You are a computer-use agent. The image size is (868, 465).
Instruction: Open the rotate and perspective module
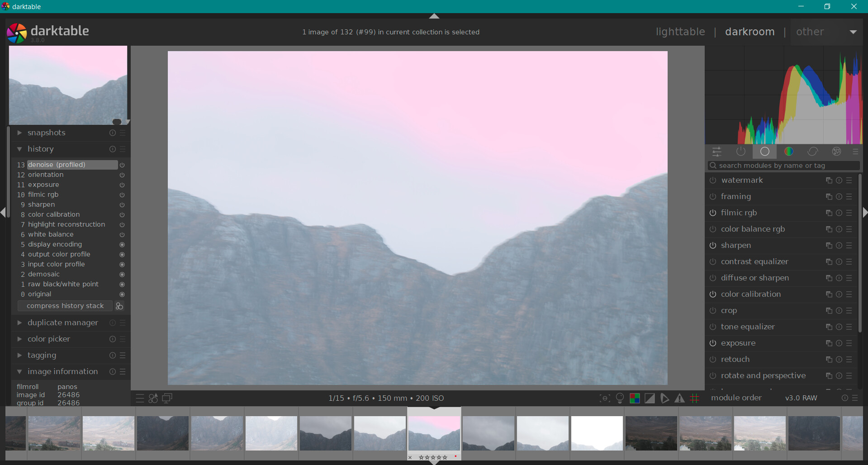pos(763,376)
